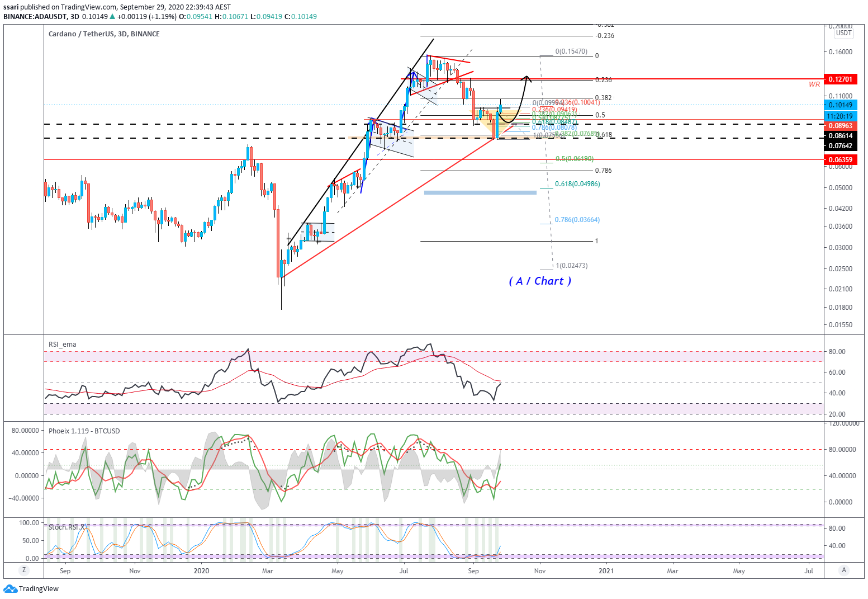Click the Stoch.RSI.X indicator label
Image resolution: width=868 pixels, height=599 pixels.
(67, 527)
